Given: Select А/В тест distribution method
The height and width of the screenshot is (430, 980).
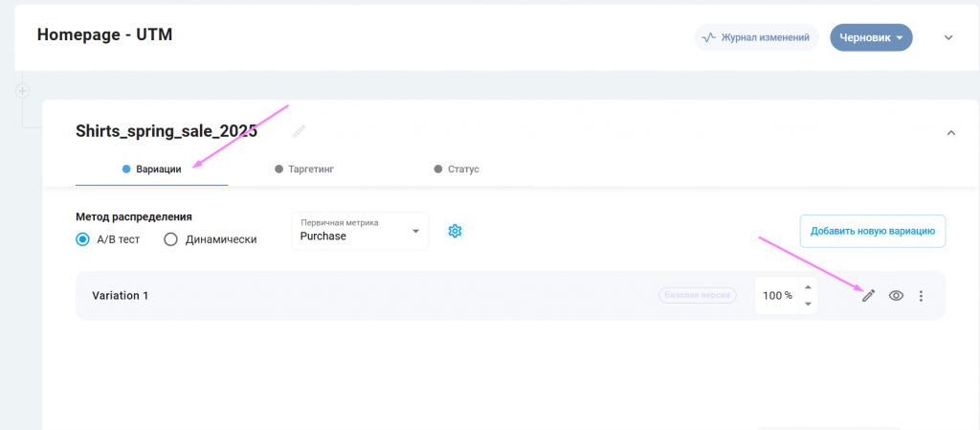Looking at the screenshot, I should pos(83,239).
